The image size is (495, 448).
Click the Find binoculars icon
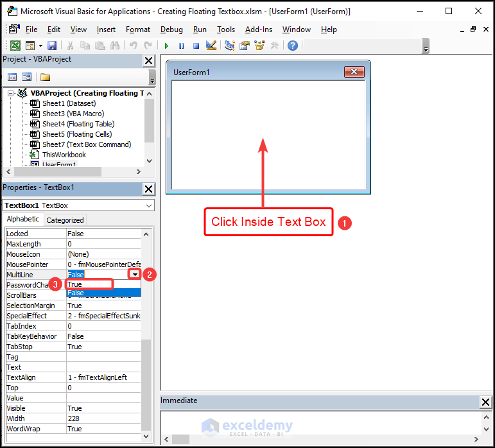click(114, 46)
